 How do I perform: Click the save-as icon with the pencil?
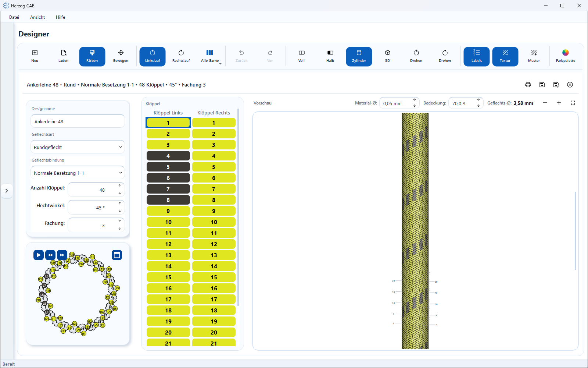pyautogui.click(x=556, y=85)
